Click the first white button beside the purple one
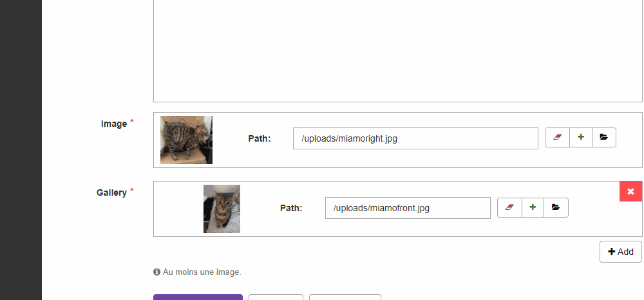Image resolution: width=644 pixels, height=300 pixels. (x=276, y=297)
